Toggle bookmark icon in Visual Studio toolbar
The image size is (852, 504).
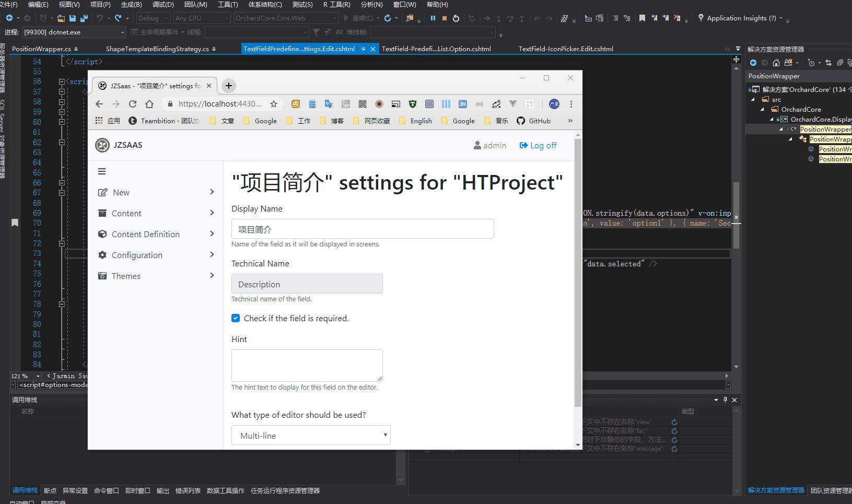(x=642, y=18)
